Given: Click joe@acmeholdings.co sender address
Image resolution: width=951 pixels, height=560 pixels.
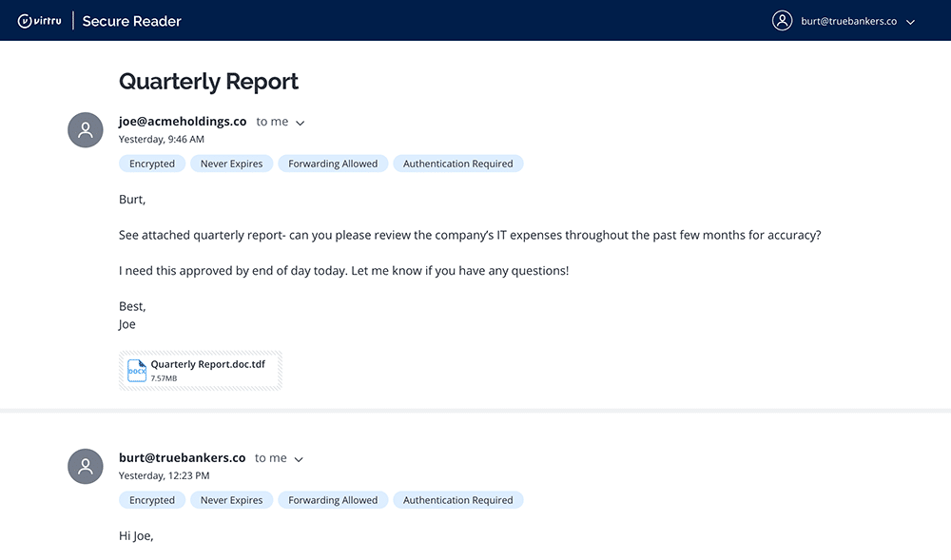Looking at the screenshot, I should (183, 122).
